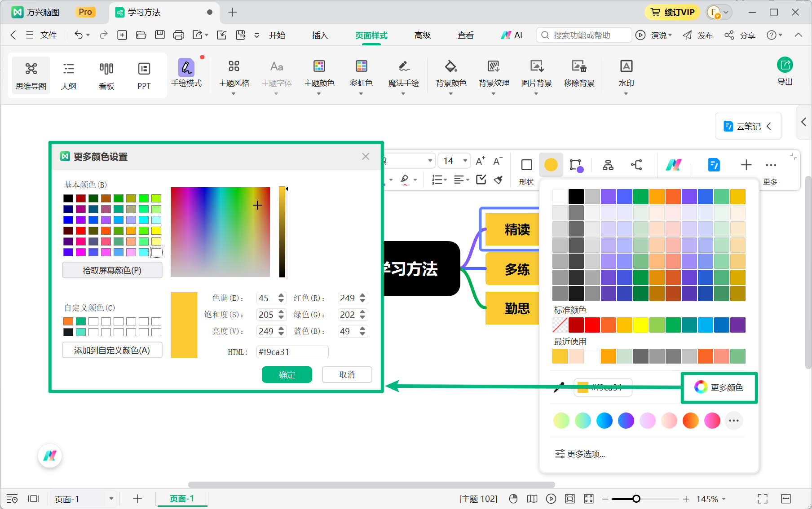Screen dimensions: 812x509
Task: Open the cloud notes (云笔记) panel
Action: (748, 126)
